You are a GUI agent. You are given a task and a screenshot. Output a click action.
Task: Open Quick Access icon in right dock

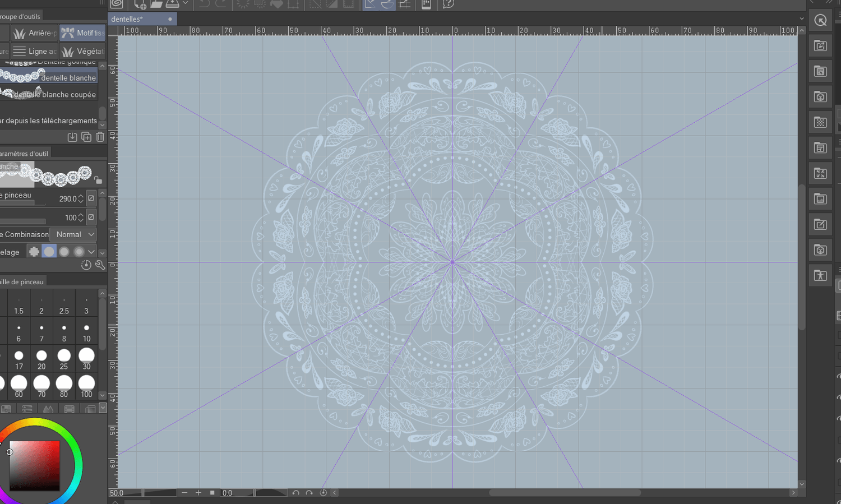pyautogui.click(x=820, y=21)
